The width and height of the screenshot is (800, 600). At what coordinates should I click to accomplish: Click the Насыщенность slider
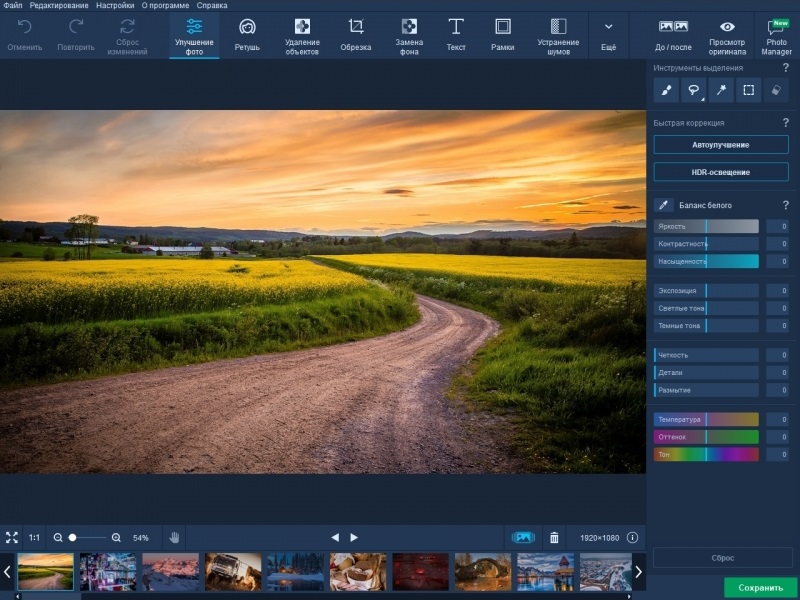(707, 261)
